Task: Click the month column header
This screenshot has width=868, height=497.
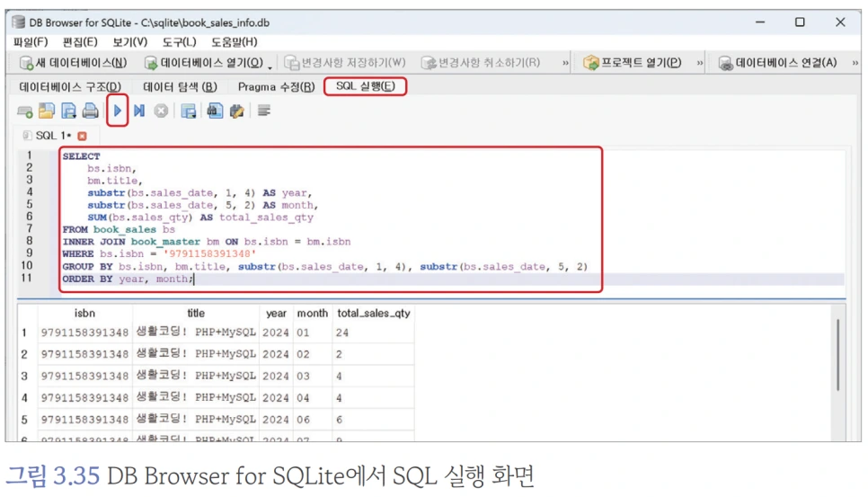Action: (x=312, y=314)
